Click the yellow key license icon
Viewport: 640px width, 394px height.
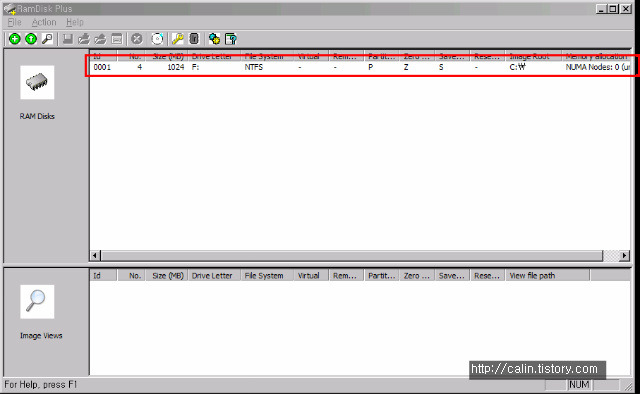[x=178, y=39]
